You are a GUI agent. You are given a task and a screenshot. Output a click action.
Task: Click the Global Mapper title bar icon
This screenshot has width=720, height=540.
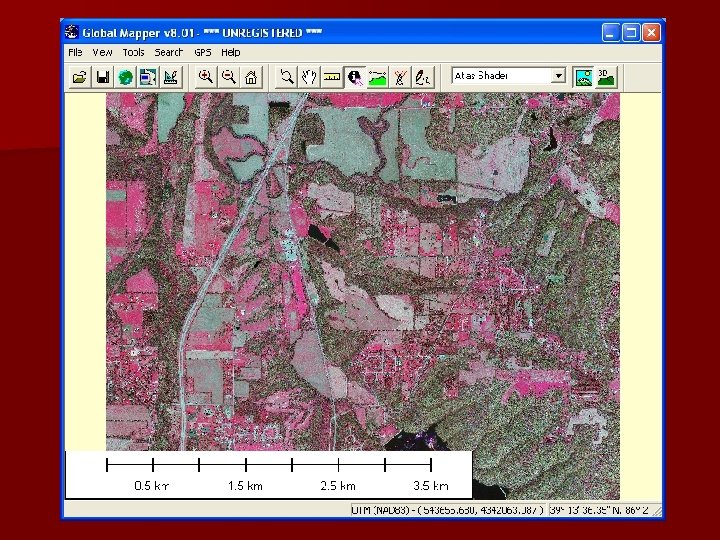coord(71,33)
